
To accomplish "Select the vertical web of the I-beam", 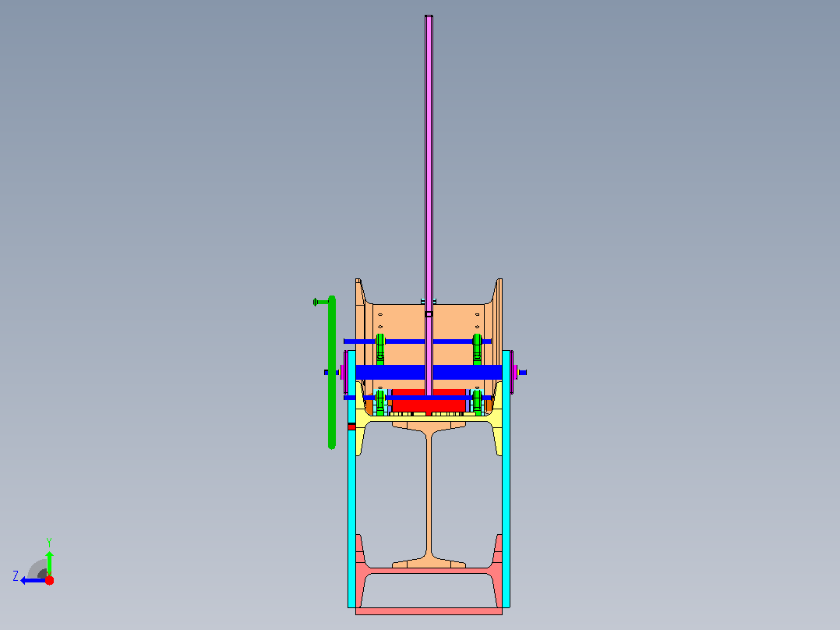I will [x=429, y=494].
